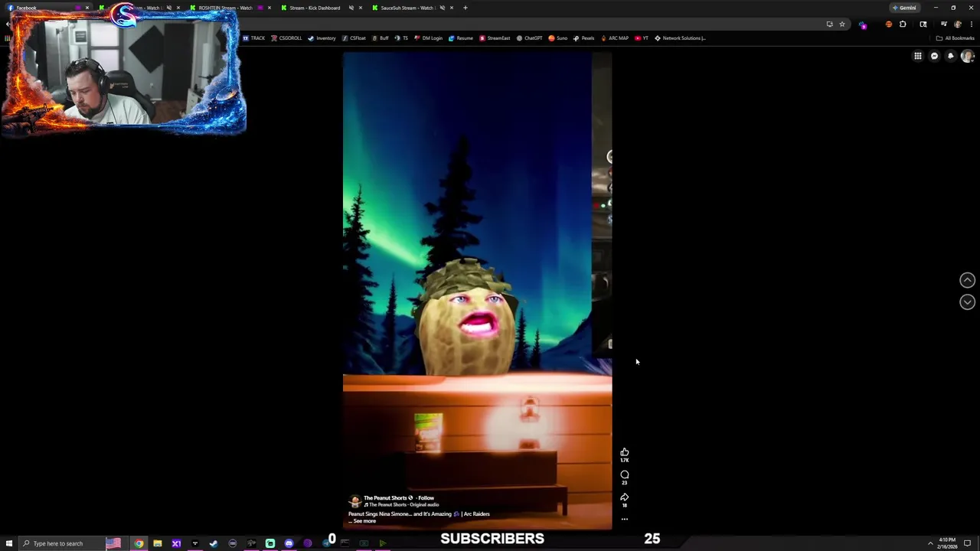Open The Peanut Shorts original audio link
This screenshot has width=980, height=551.
point(403,505)
